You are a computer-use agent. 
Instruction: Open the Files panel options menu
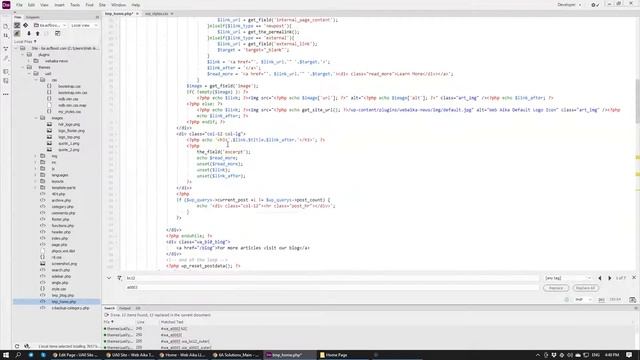pos(97,17)
